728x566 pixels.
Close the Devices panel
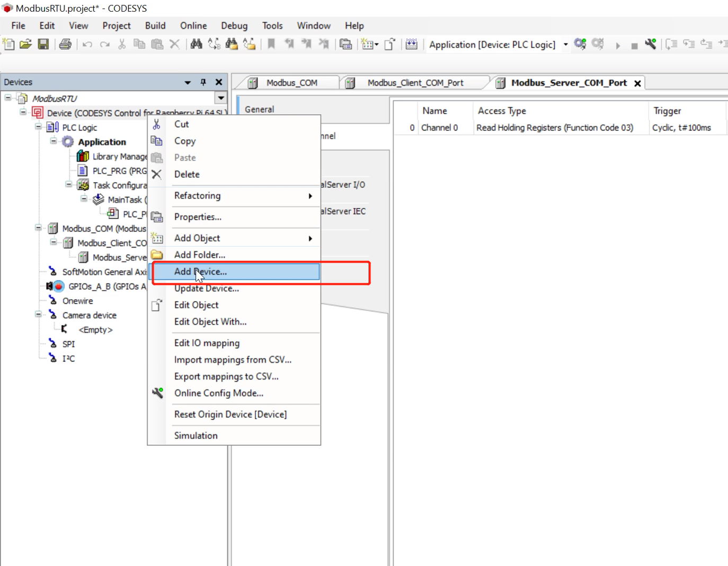click(x=219, y=82)
